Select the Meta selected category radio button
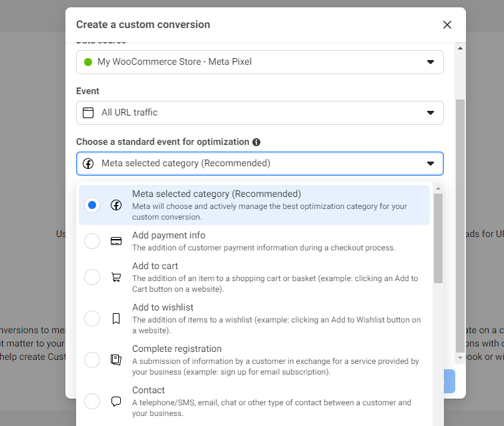The width and height of the screenshot is (504, 426). (92, 205)
